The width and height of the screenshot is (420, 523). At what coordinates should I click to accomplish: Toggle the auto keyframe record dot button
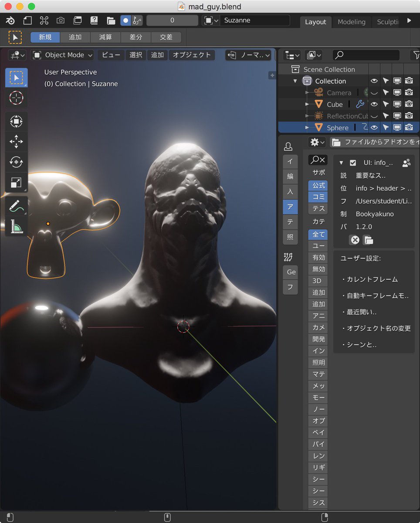pyautogui.click(x=125, y=20)
